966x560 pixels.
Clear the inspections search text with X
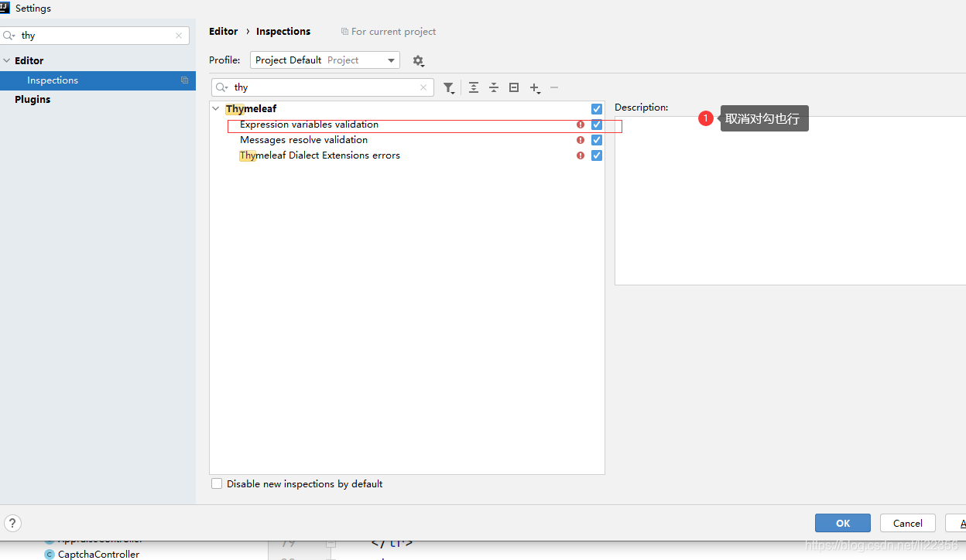point(423,87)
